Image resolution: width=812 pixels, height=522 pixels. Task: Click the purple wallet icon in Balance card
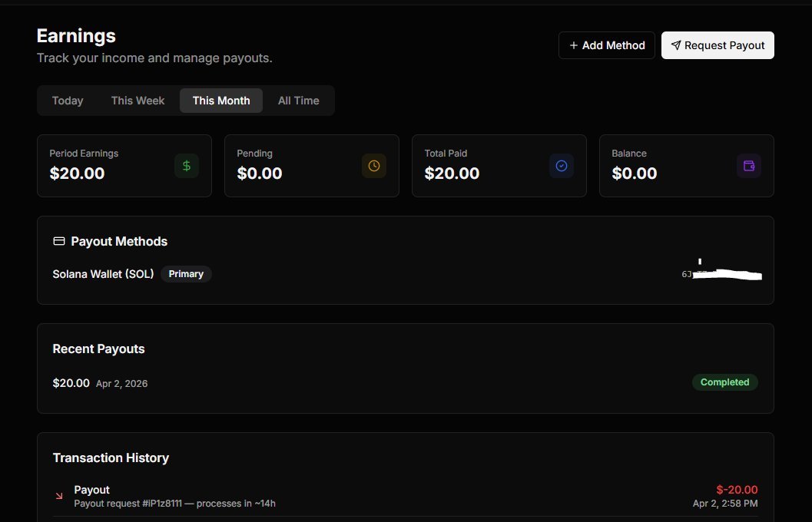coord(749,166)
